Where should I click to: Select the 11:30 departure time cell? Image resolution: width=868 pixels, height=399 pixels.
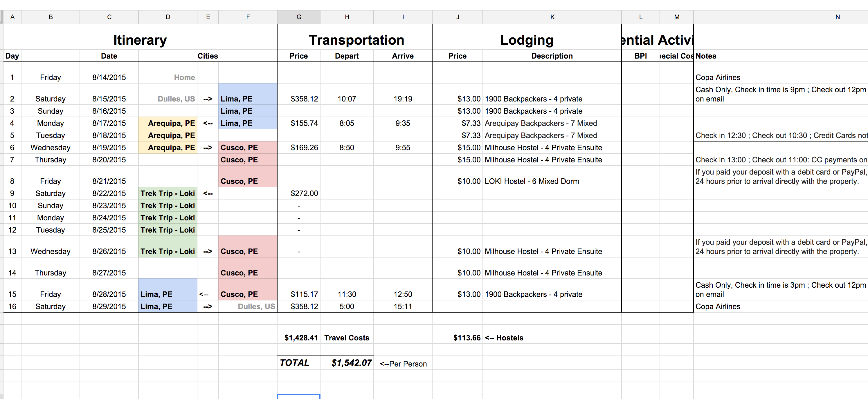coord(346,294)
